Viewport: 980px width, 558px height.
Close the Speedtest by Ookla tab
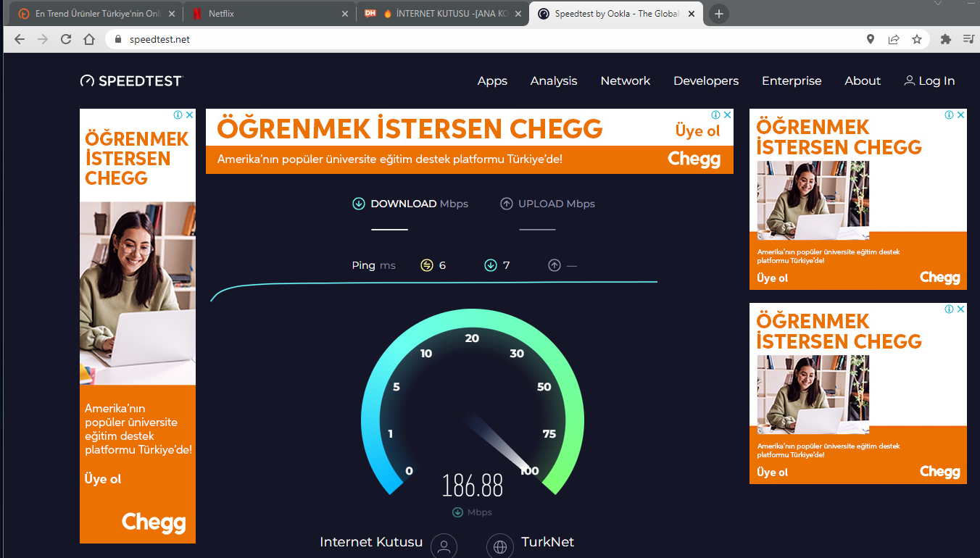coord(692,14)
